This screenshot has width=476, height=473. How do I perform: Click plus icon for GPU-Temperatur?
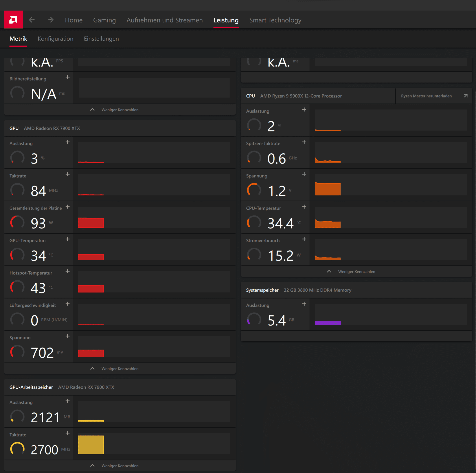tap(68, 239)
